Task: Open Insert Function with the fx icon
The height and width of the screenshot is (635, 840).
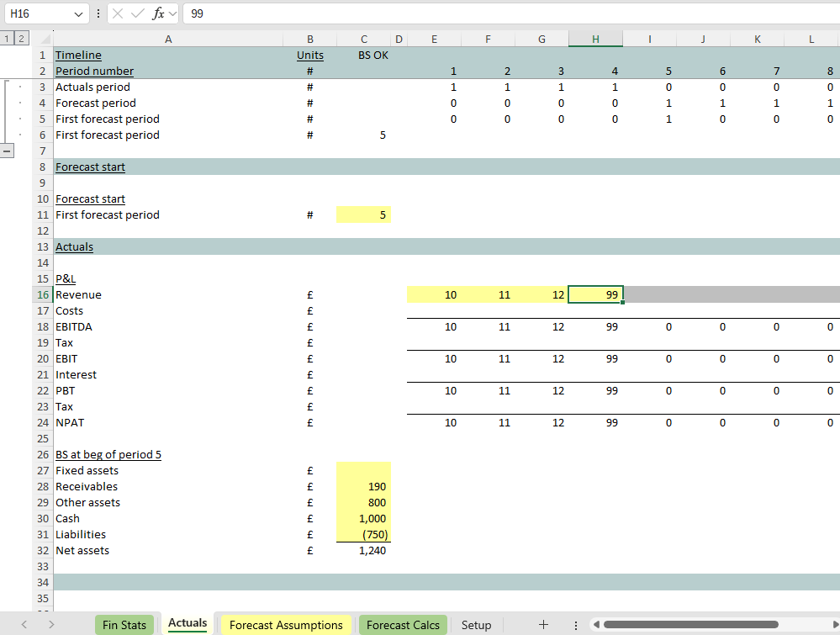Action: [x=157, y=14]
